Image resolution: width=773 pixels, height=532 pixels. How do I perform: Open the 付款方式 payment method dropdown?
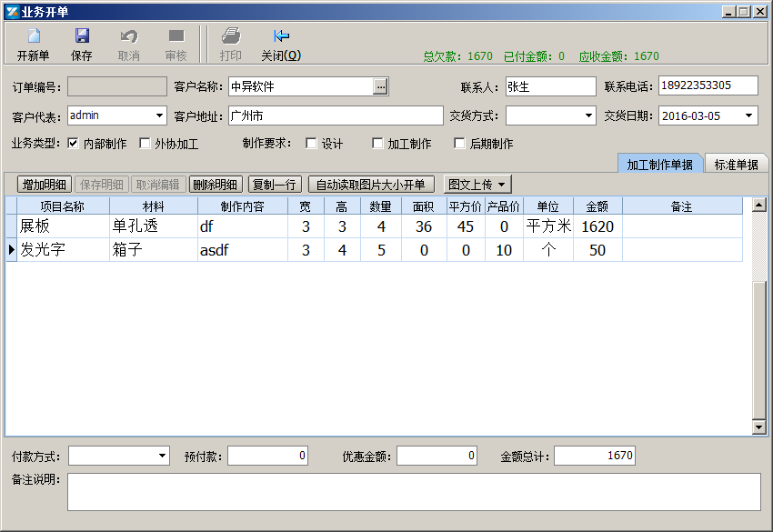160,456
